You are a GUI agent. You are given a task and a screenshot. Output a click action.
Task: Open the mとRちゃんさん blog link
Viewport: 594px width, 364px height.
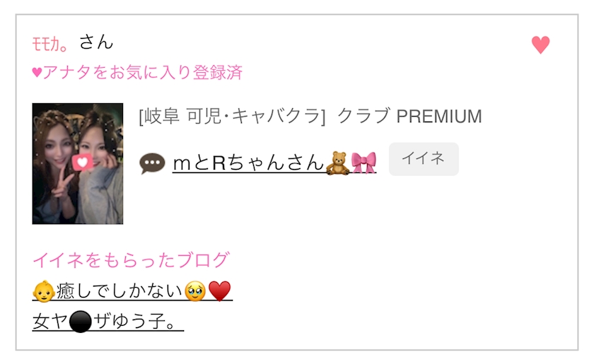[x=274, y=163]
